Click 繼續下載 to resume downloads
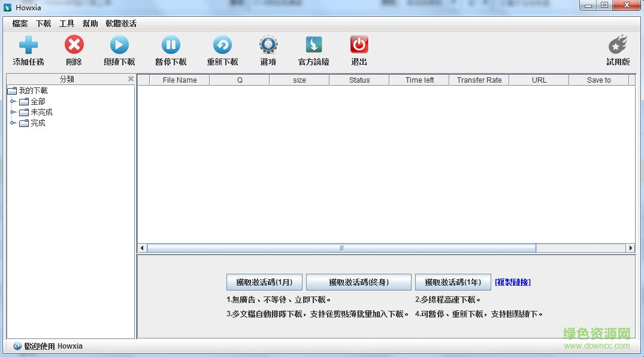The width and height of the screenshot is (644, 357). tap(118, 49)
